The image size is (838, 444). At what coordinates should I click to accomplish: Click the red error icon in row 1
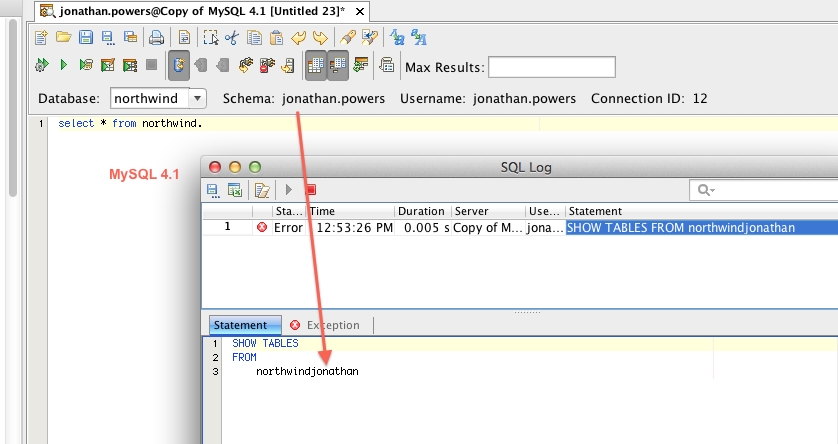point(262,228)
